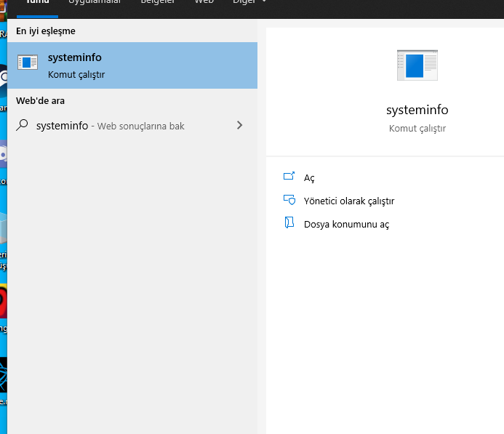Open the Diğer filter dropdown
The width and height of the screenshot is (504, 434).
coord(249,3)
